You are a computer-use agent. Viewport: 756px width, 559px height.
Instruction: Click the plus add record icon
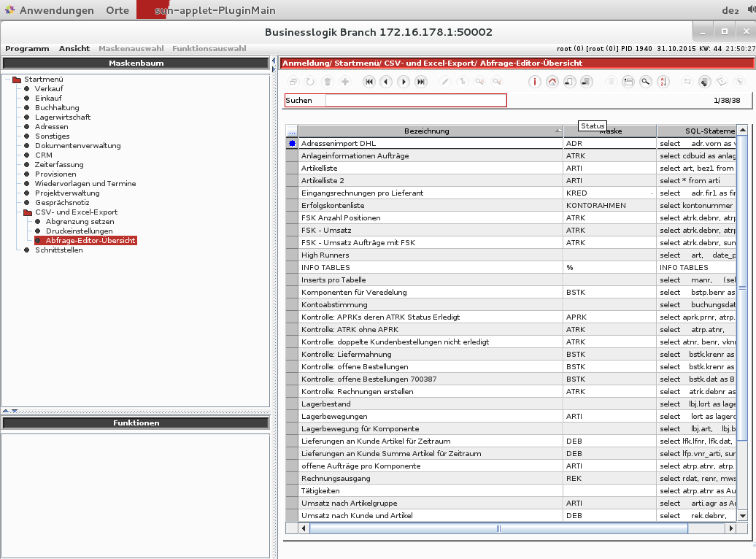345,82
